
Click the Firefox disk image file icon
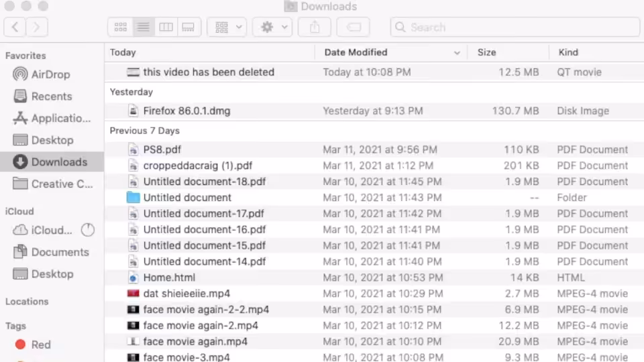click(x=133, y=111)
